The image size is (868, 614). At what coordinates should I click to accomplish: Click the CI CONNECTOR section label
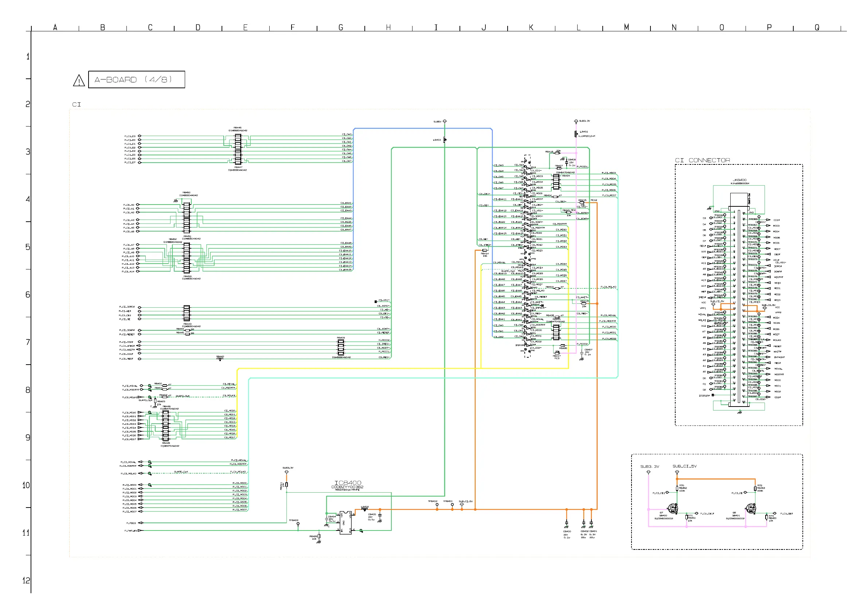702,160
